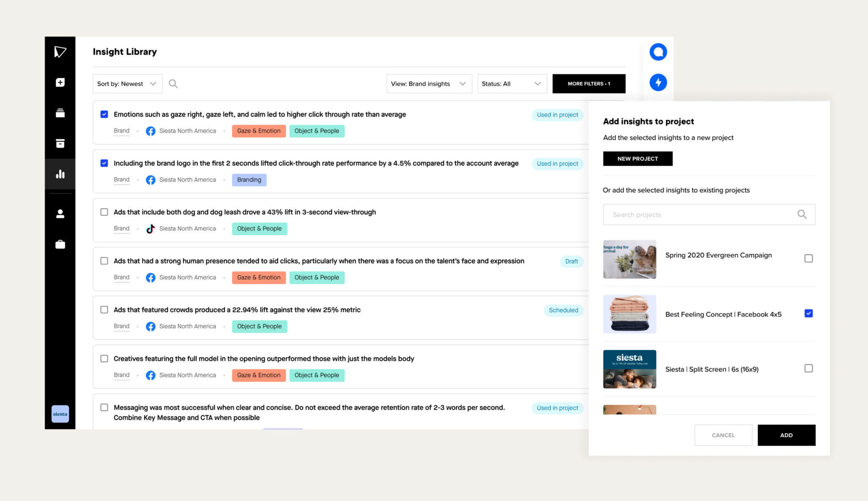
Task: Open the stacked layers sidebar icon
Action: 60,113
